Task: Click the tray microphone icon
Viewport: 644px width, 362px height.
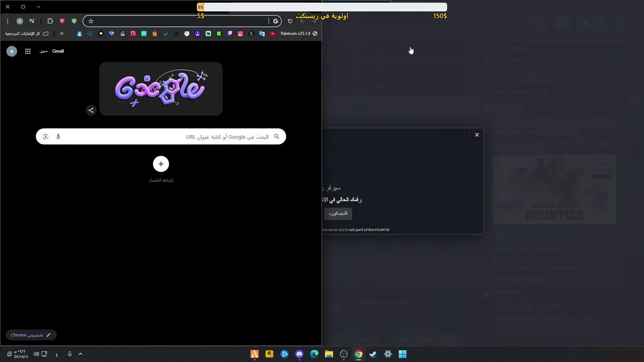Action: [69, 354]
